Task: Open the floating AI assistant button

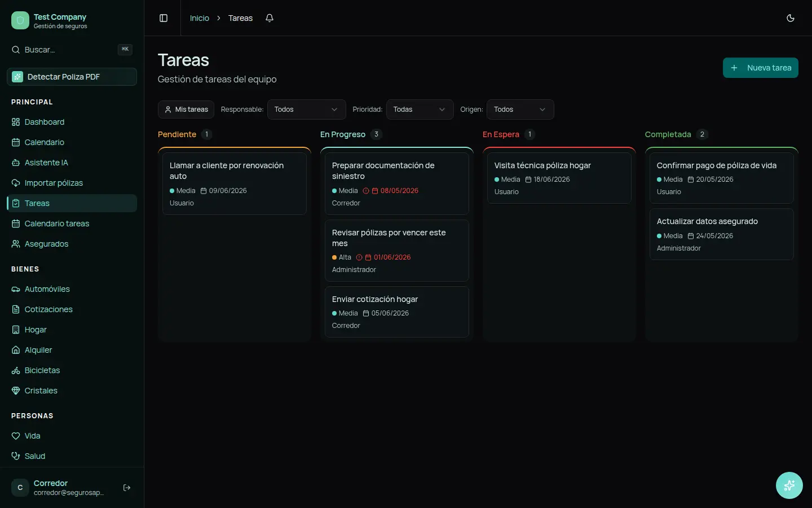Action: tap(789, 485)
